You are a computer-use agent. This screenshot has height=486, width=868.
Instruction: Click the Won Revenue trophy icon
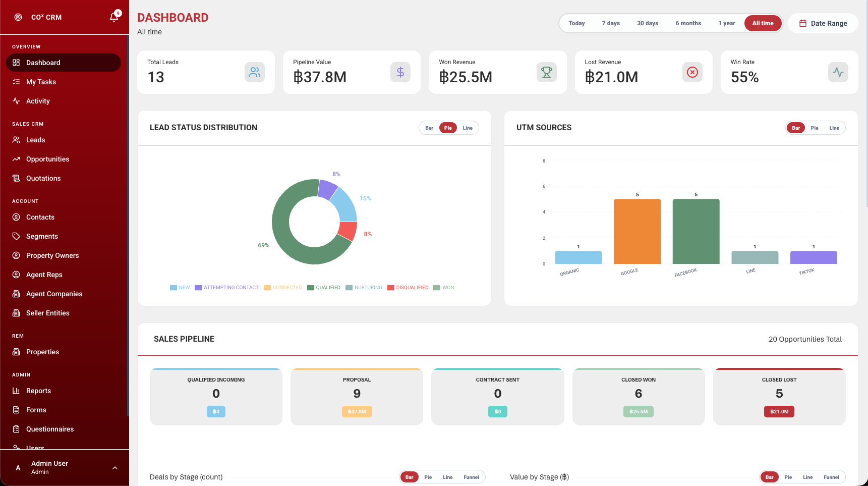(547, 72)
